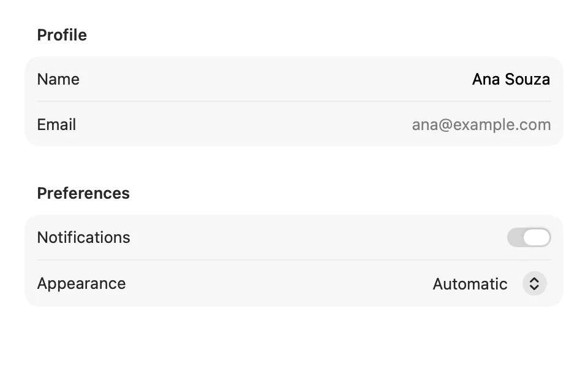Screen dimensions: 588x368
Task: Click the white knob of Notifications switch
Action: click(537, 237)
